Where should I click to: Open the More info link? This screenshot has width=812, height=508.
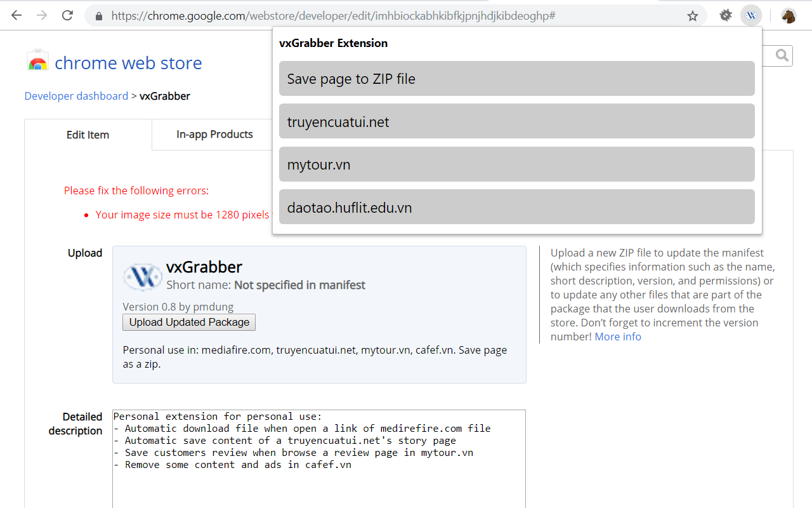(x=618, y=337)
